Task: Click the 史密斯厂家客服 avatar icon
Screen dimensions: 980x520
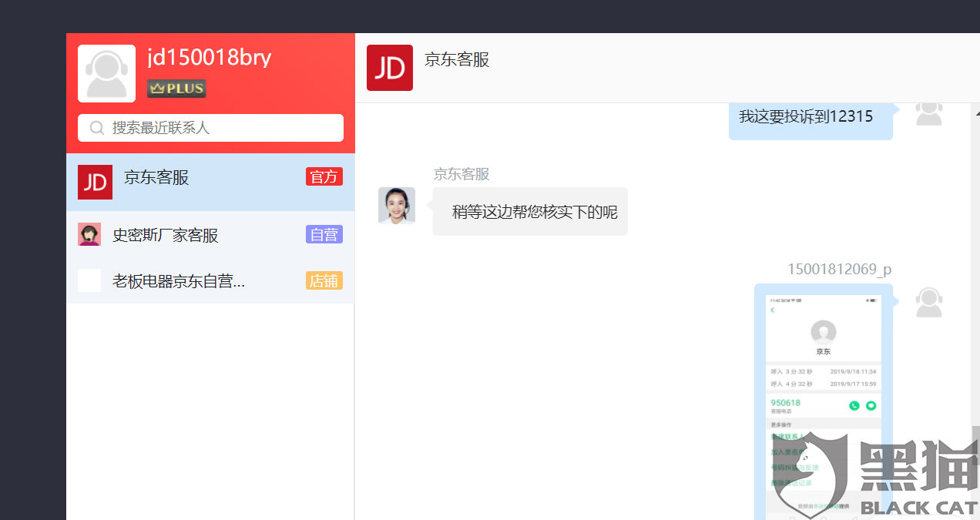Action: click(89, 234)
